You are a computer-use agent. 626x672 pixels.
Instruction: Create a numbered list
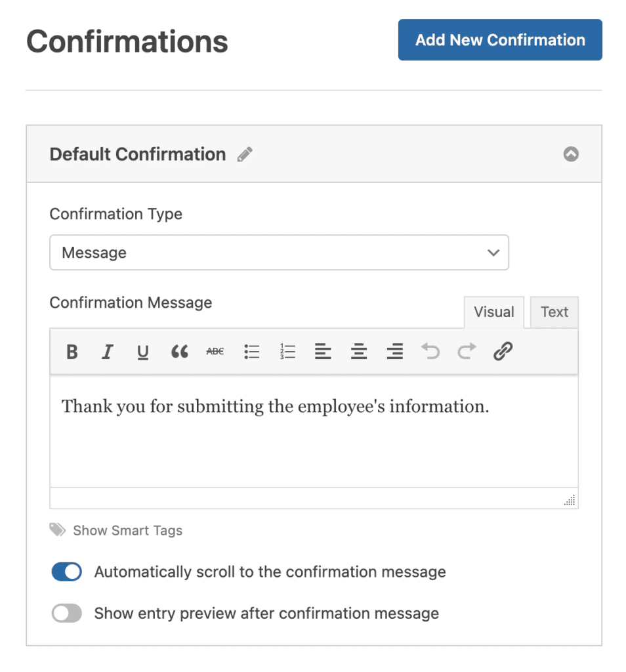click(x=287, y=352)
